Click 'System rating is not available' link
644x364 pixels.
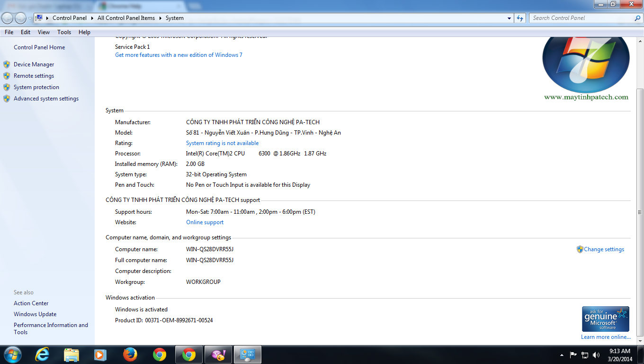(223, 143)
